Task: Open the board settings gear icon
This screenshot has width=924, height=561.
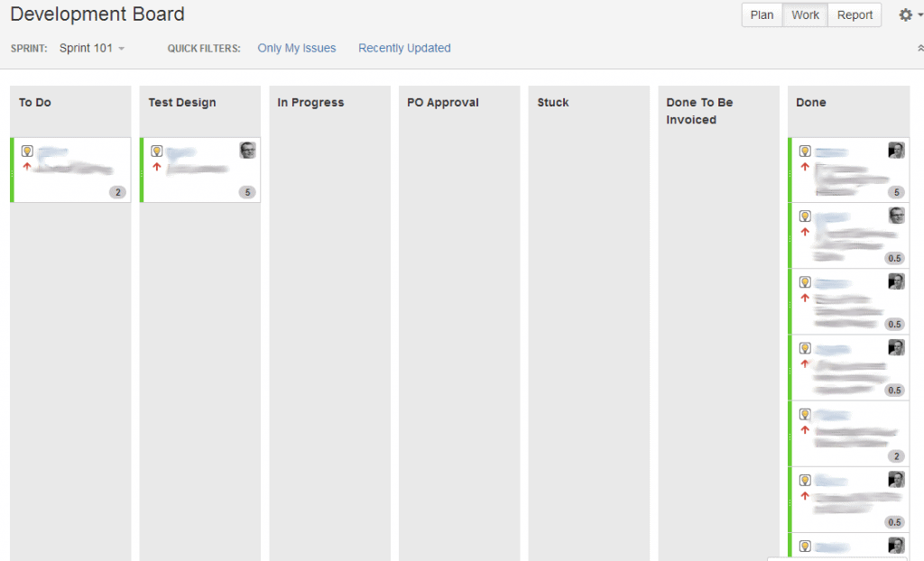Action: pyautogui.click(x=906, y=14)
